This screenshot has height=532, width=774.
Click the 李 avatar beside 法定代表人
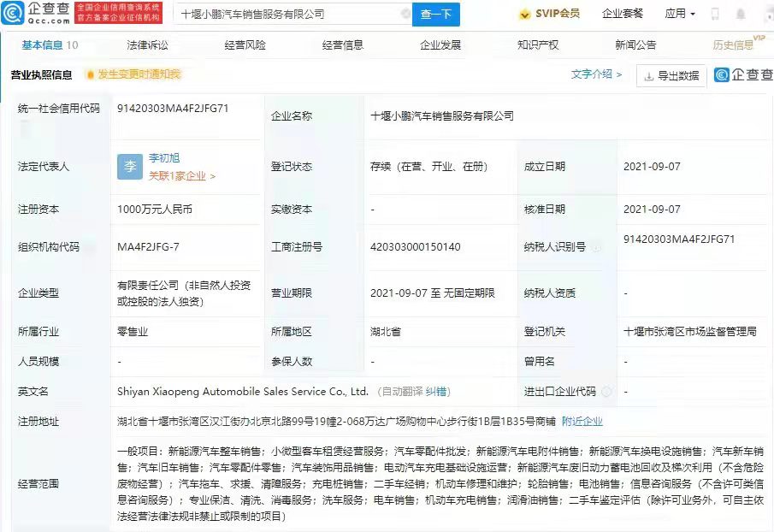[129, 167]
